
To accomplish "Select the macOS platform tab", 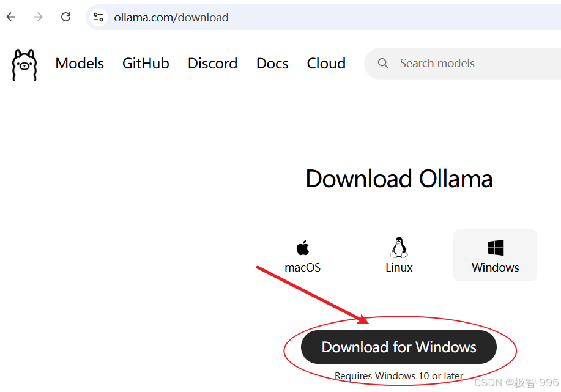I will pos(303,256).
